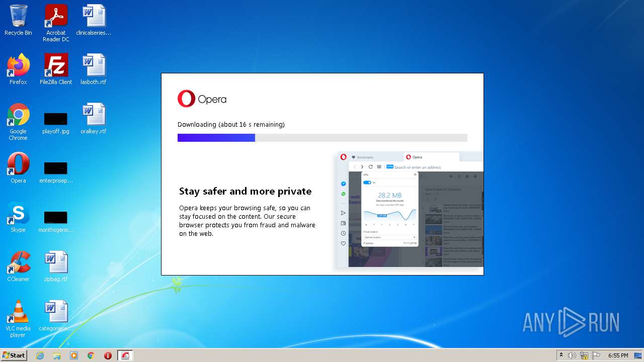The height and width of the screenshot is (362, 644).
Task: Switch to Opera installer taskbar button
Action: (x=125, y=355)
